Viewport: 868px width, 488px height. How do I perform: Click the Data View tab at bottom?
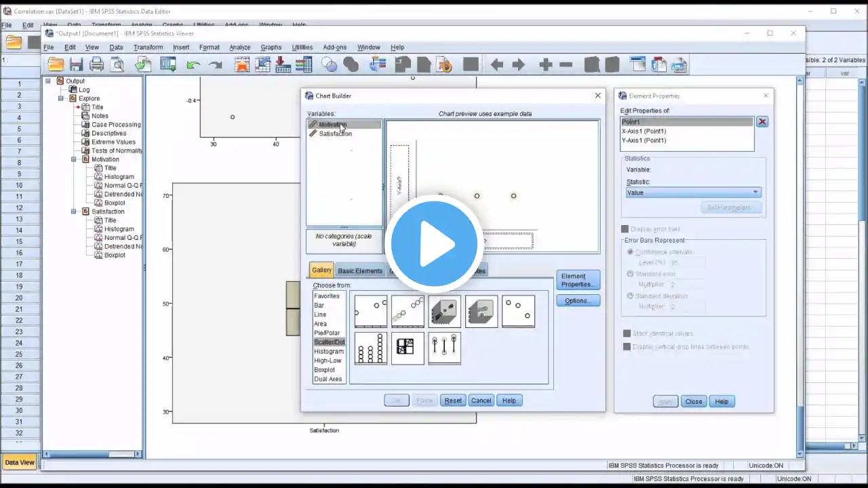click(x=20, y=462)
